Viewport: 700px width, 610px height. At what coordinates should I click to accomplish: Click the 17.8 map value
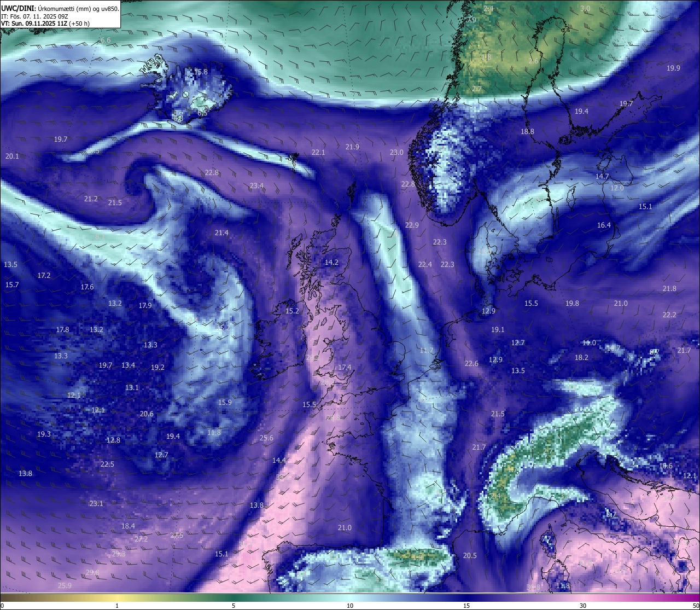pyautogui.click(x=62, y=329)
